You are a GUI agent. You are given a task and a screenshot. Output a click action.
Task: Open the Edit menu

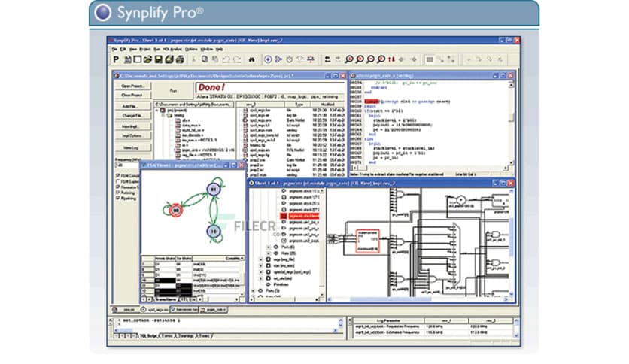(123, 50)
